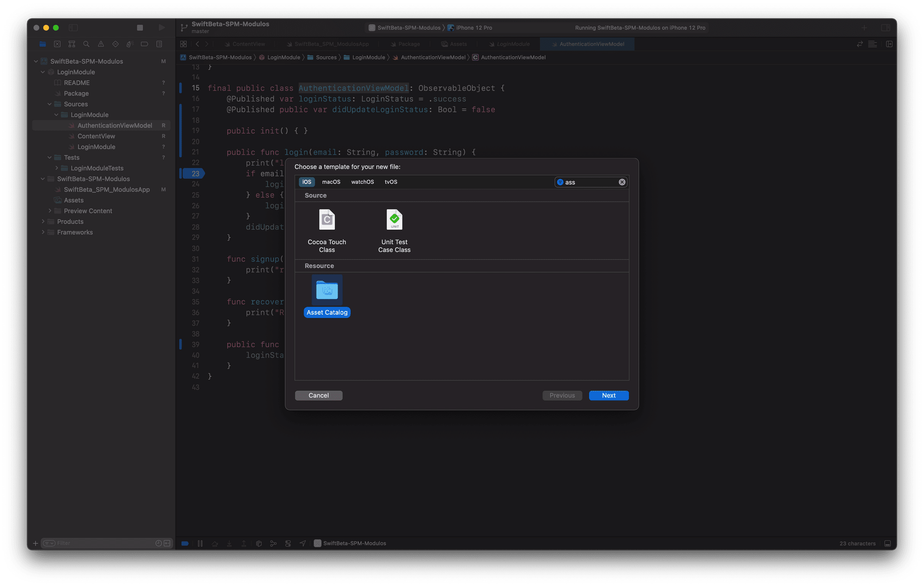Open the Find navigator magnifier icon
The width and height of the screenshot is (924, 586).
click(x=86, y=44)
